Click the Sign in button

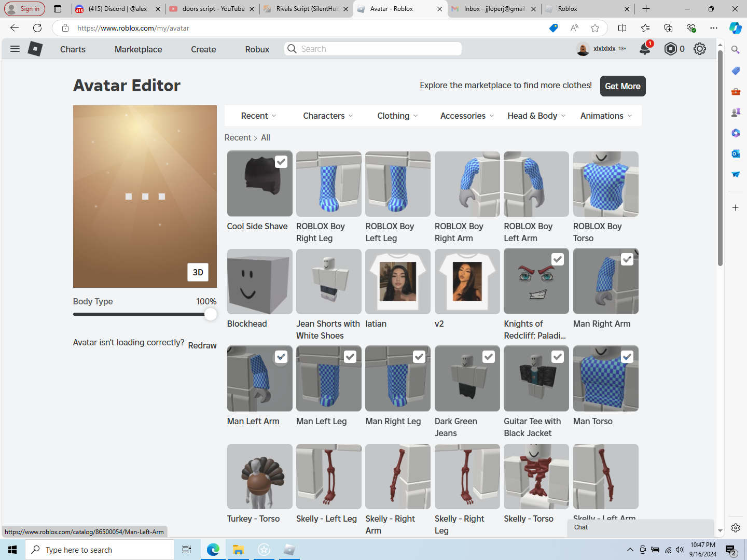pos(24,9)
